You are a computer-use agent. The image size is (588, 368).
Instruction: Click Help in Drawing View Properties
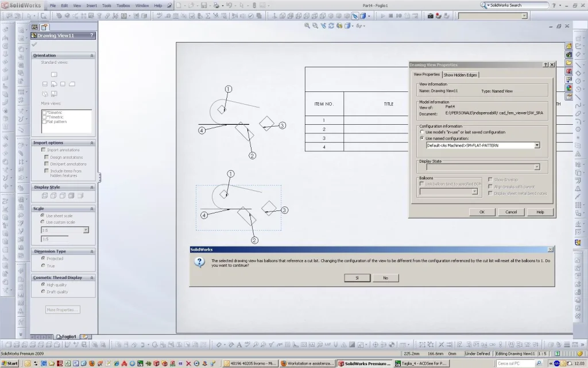(x=540, y=212)
